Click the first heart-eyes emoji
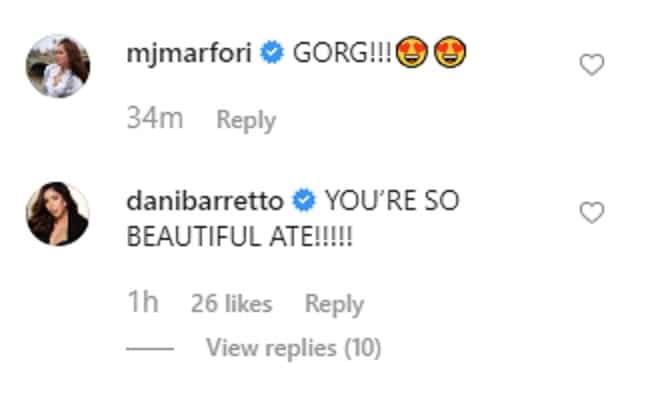 tap(412, 52)
